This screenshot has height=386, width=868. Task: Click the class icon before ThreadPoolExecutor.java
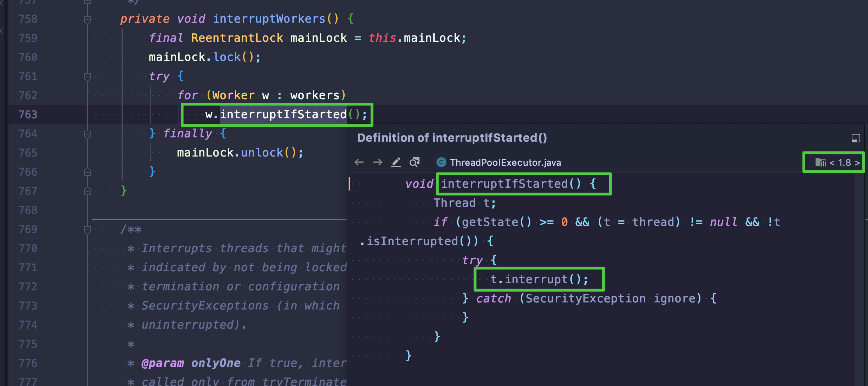(441, 163)
